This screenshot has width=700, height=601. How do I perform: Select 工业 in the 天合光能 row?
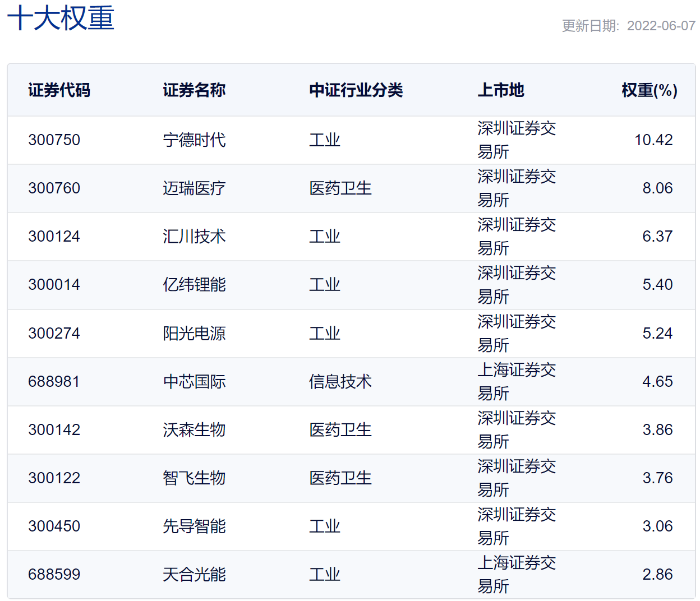[x=325, y=574]
